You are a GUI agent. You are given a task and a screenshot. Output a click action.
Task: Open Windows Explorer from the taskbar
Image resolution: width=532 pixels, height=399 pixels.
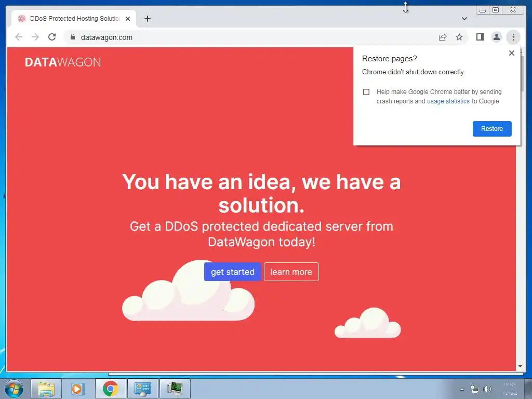coord(46,389)
